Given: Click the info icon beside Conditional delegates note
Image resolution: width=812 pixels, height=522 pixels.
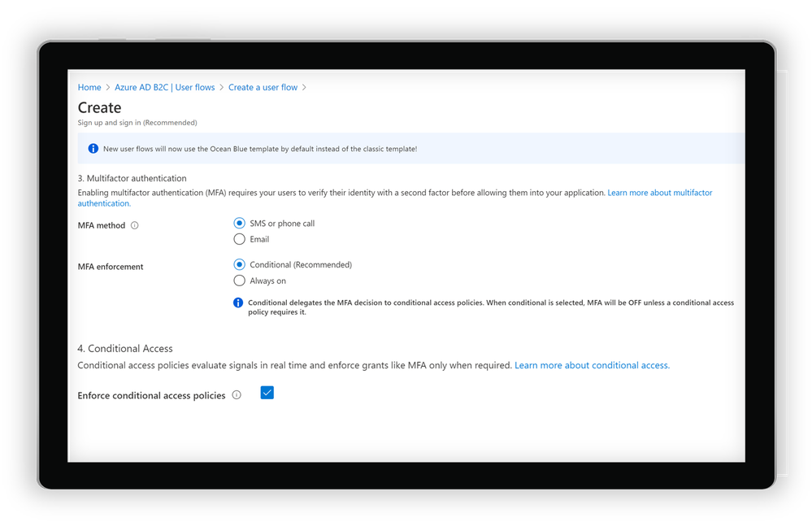Looking at the screenshot, I should tap(238, 302).
